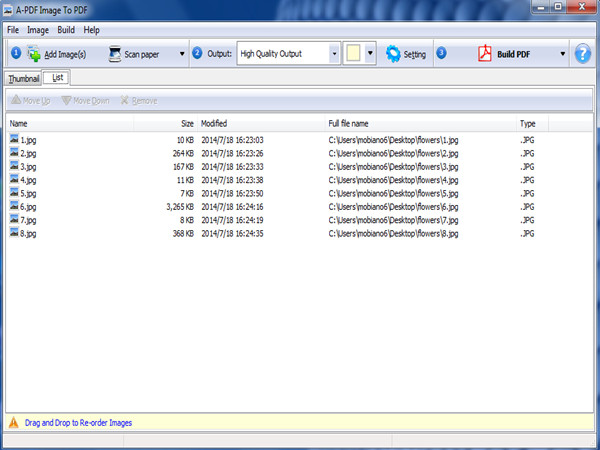Viewport: 600px width, 450px height.
Task: Open the Setting gear icon
Action: [393, 54]
